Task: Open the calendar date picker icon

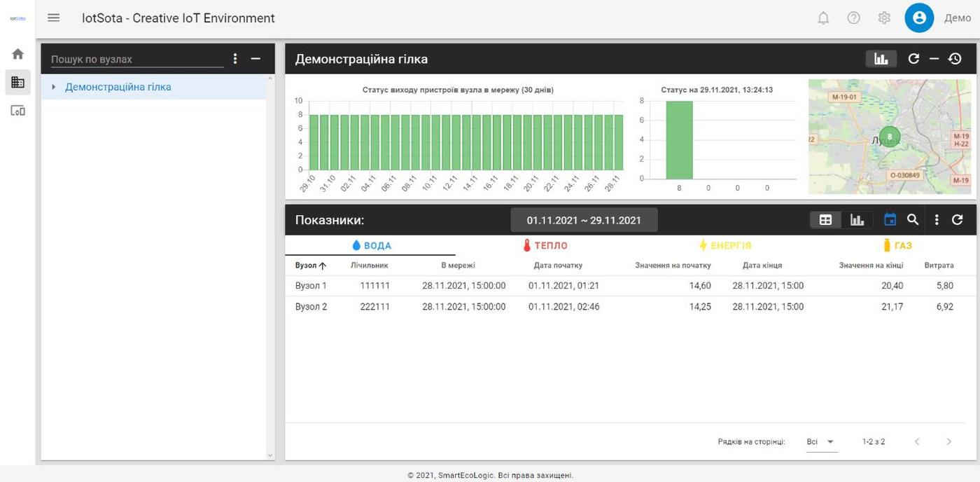Action: [x=890, y=220]
